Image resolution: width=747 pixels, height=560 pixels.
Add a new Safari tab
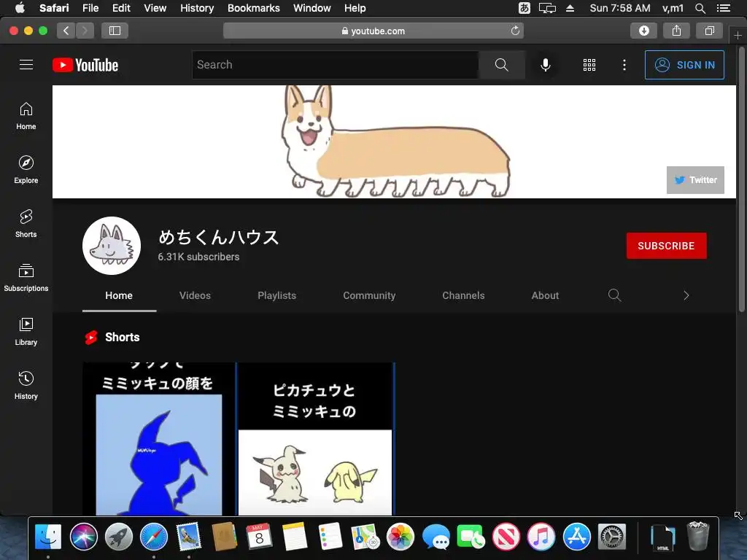(738, 35)
